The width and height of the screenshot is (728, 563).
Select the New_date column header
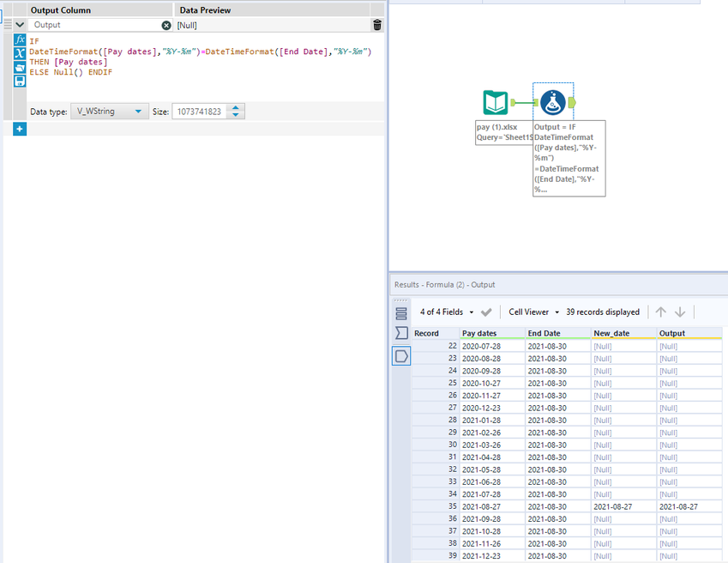pos(623,333)
